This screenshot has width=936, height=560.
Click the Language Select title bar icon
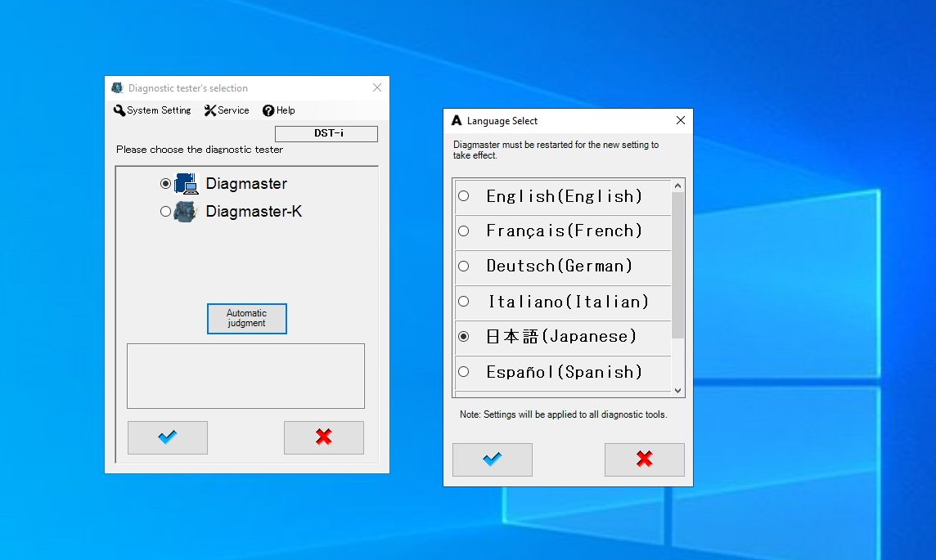pos(457,120)
